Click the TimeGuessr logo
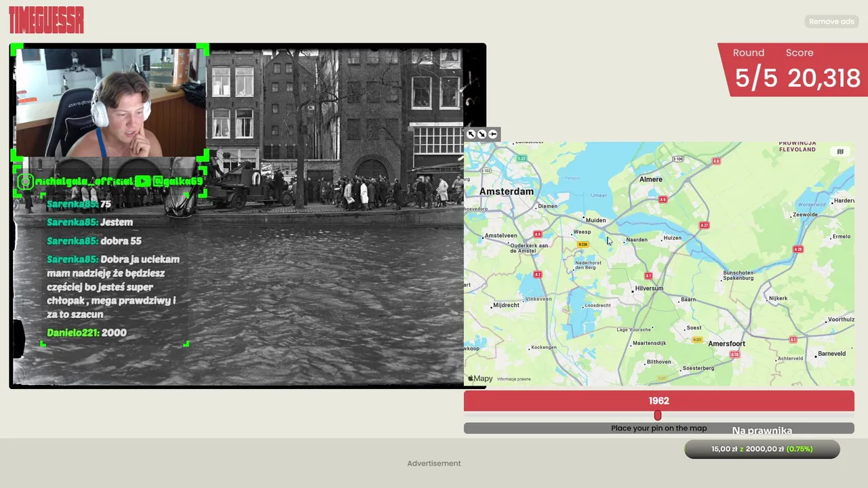 (46, 20)
